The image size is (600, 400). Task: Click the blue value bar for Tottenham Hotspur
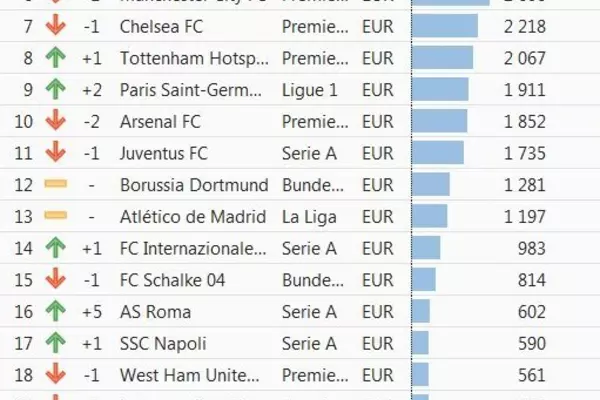coord(442,58)
